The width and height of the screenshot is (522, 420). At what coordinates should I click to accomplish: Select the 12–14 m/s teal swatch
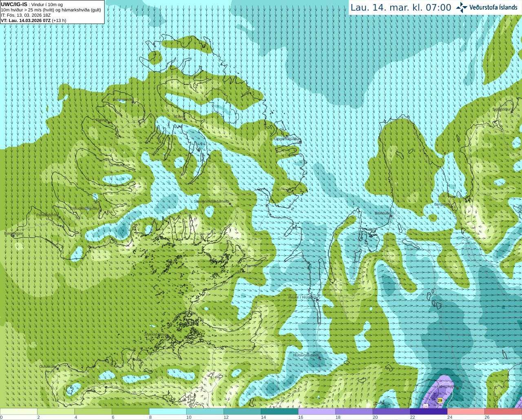tap(242, 411)
